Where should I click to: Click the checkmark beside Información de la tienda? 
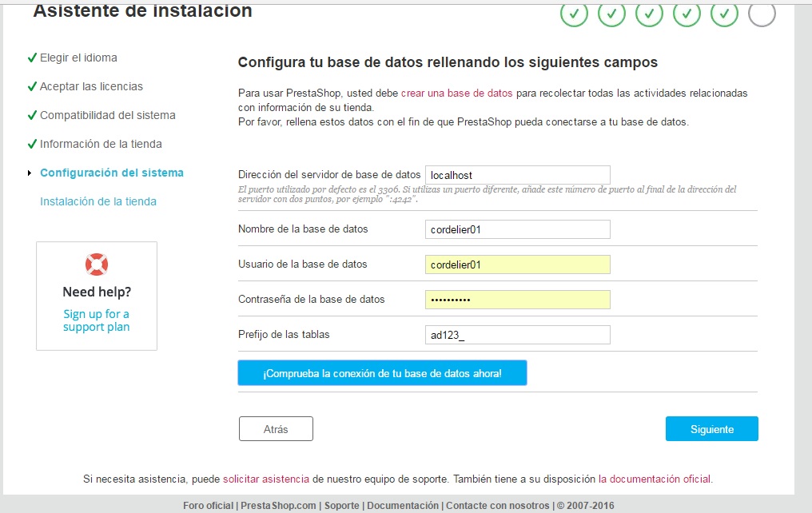tap(32, 144)
